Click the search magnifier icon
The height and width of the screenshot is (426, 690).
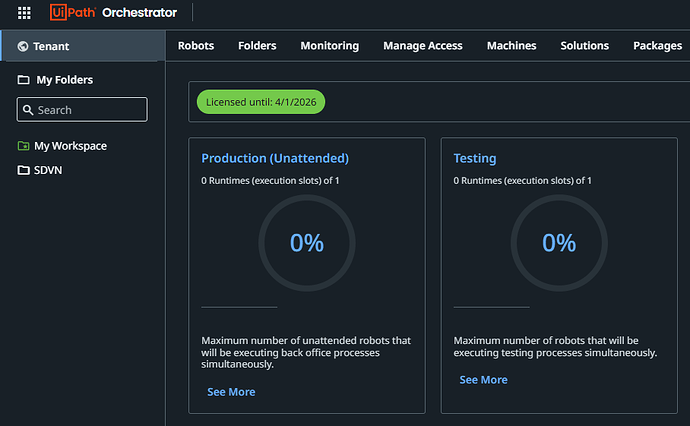click(x=28, y=110)
